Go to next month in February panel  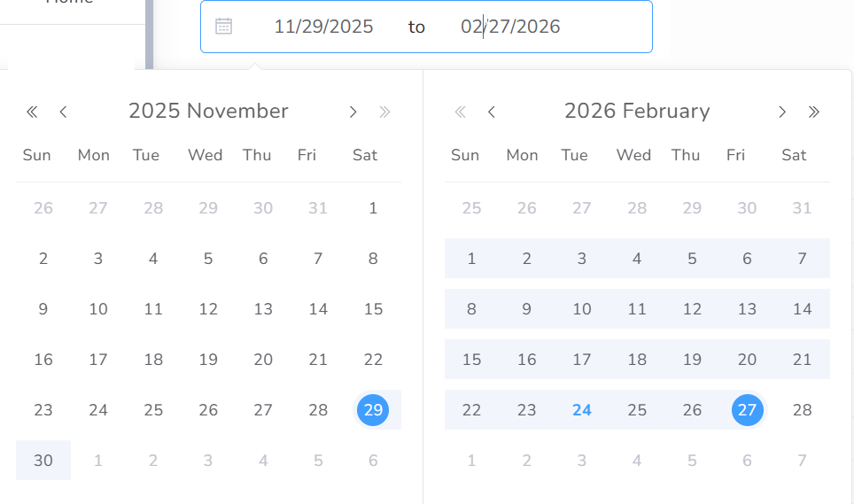(782, 112)
